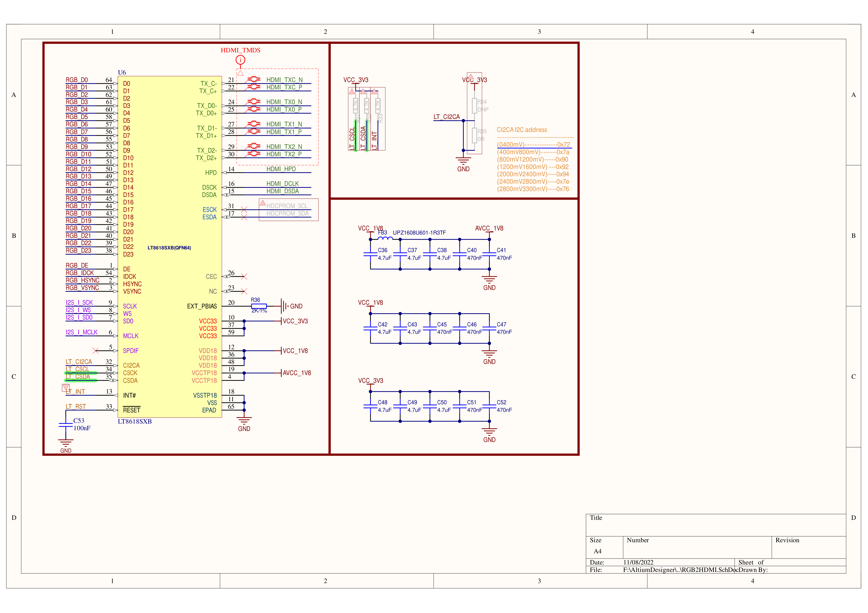Select the RGB_HSYNC net label
The image size is (868, 613).
(x=82, y=280)
